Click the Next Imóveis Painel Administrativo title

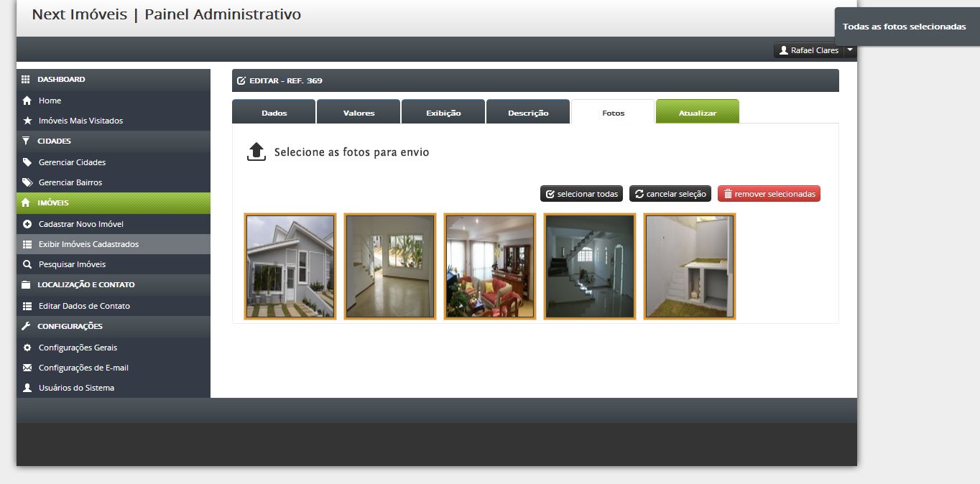click(x=167, y=14)
